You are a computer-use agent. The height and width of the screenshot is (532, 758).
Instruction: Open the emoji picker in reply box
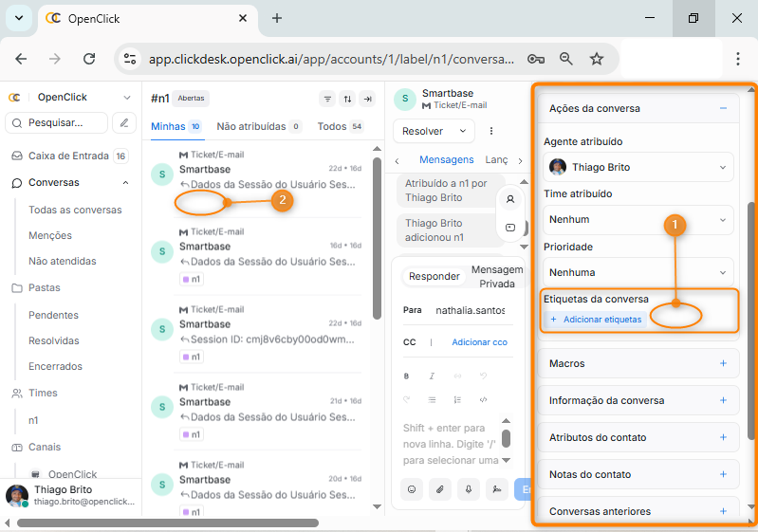tap(413, 489)
